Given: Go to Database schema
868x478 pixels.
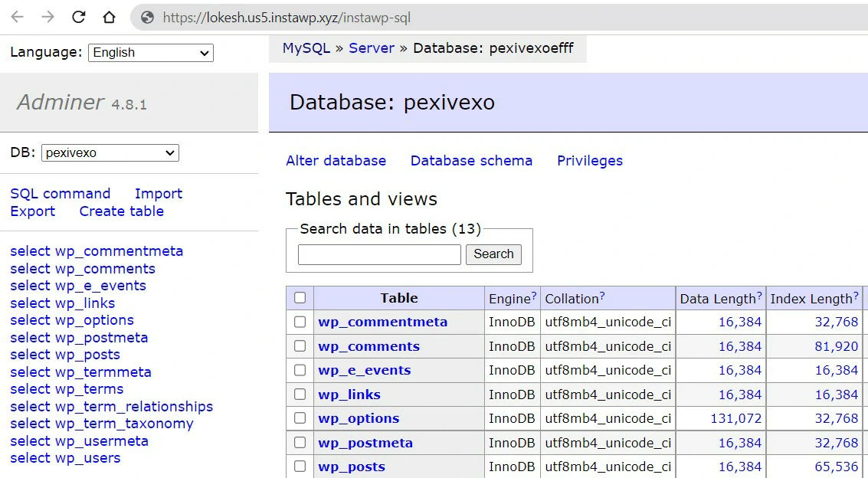Looking at the screenshot, I should 471,161.
